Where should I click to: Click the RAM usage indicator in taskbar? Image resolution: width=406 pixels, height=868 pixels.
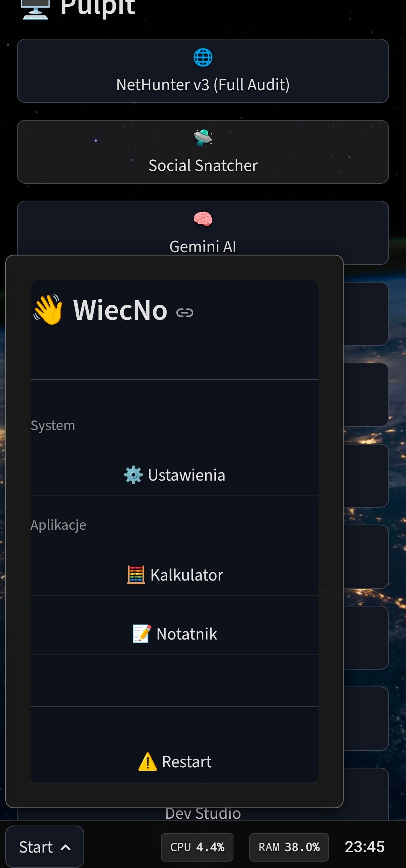pyautogui.click(x=289, y=847)
